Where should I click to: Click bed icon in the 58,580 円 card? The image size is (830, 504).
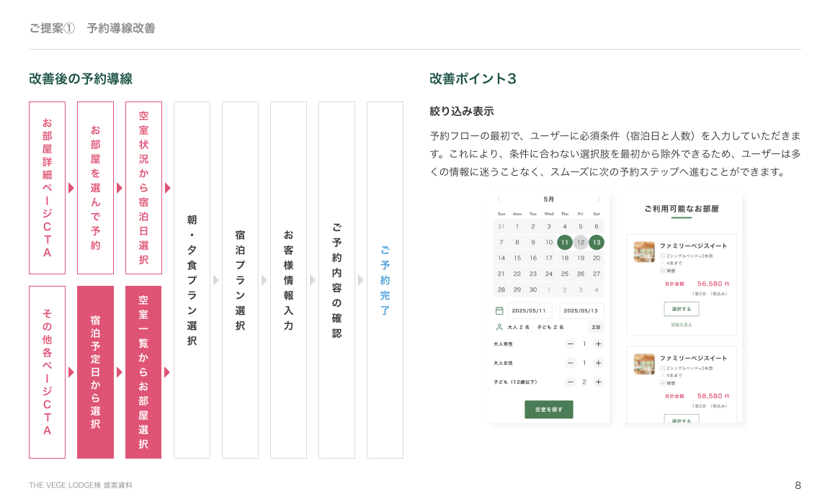pyautogui.click(x=662, y=367)
